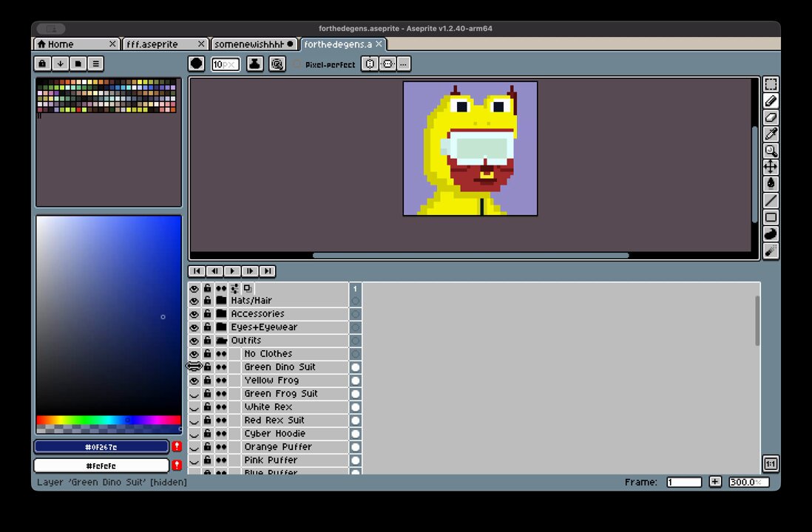Switch to the somenewishhh tab
Viewport: 812px width, 532px height.
[254, 44]
